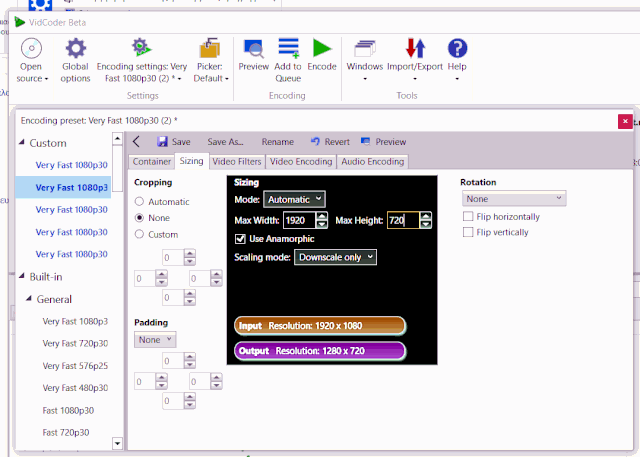Open the Help question mark icon
The width and height of the screenshot is (640, 457).
[x=457, y=48]
